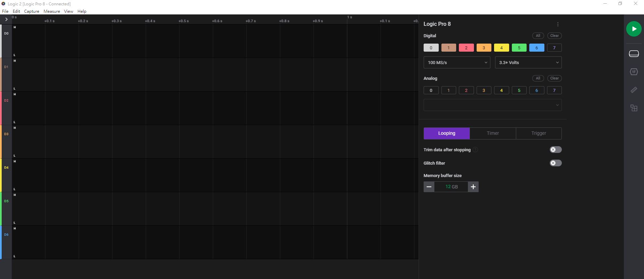
Task: Enable analog channel 4
Action: tap(501, 90)
